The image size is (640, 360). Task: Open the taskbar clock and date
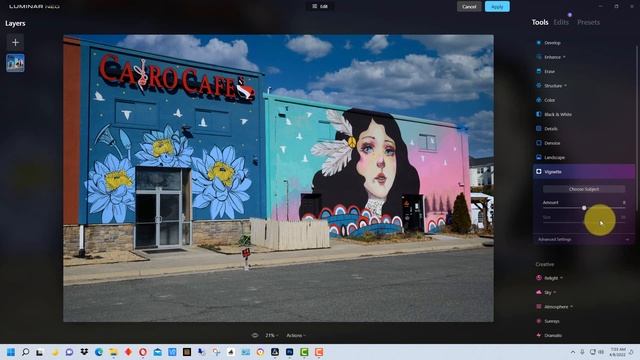[618, 352]
